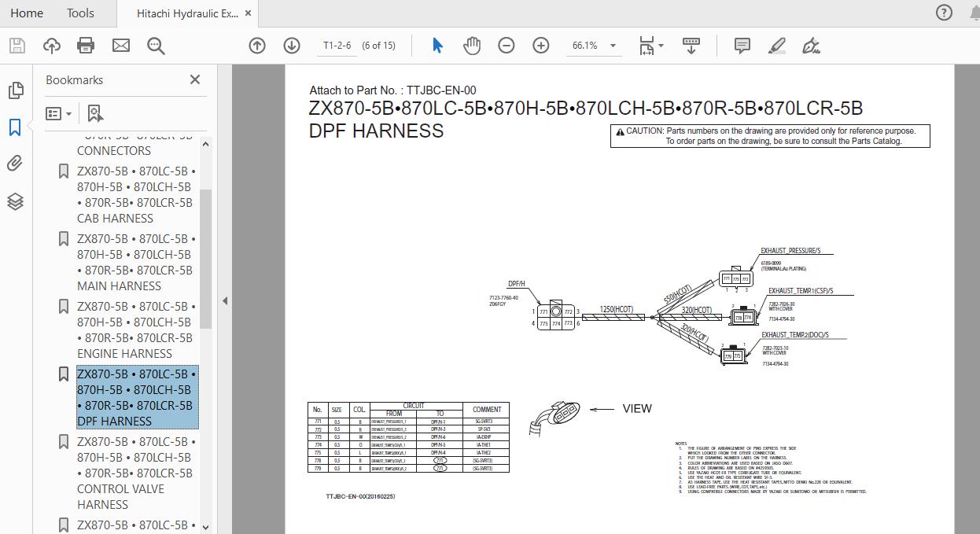Click the page heading DPF HARNESS
The image size is (980, 534).
tap(376, 131)
